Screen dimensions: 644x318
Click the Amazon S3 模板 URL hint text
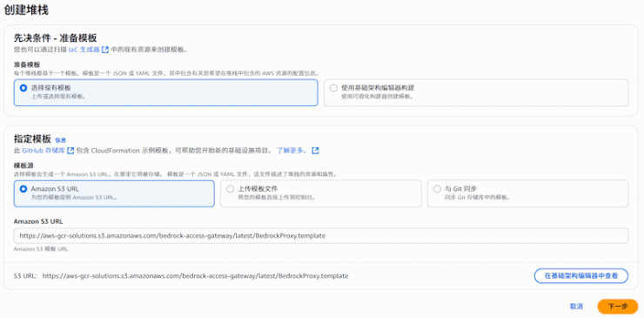coord(41,249)
